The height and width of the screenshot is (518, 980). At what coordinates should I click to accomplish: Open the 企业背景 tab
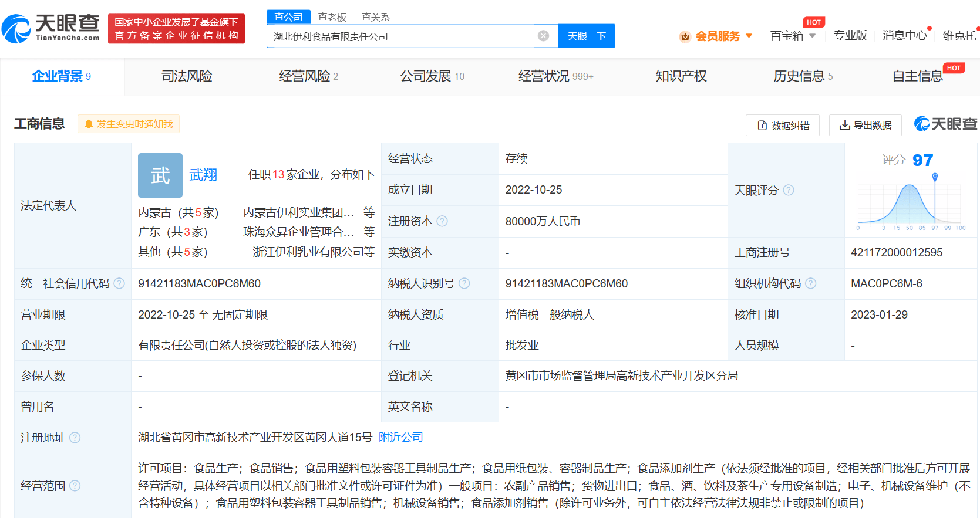click(62, 76)
